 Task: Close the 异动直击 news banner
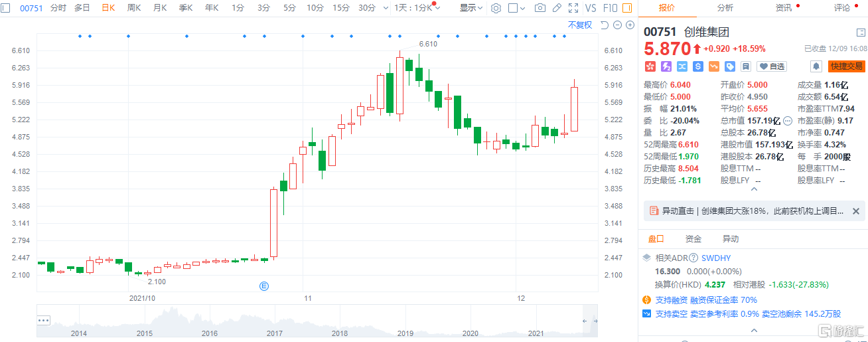click(856, 211)
